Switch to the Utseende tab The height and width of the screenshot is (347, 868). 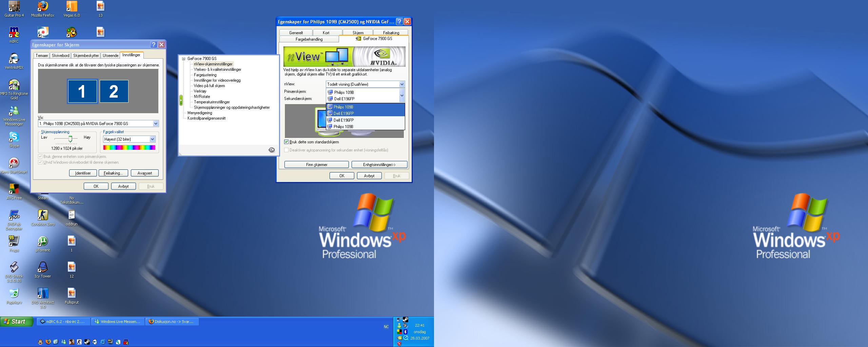pos(111,56)
